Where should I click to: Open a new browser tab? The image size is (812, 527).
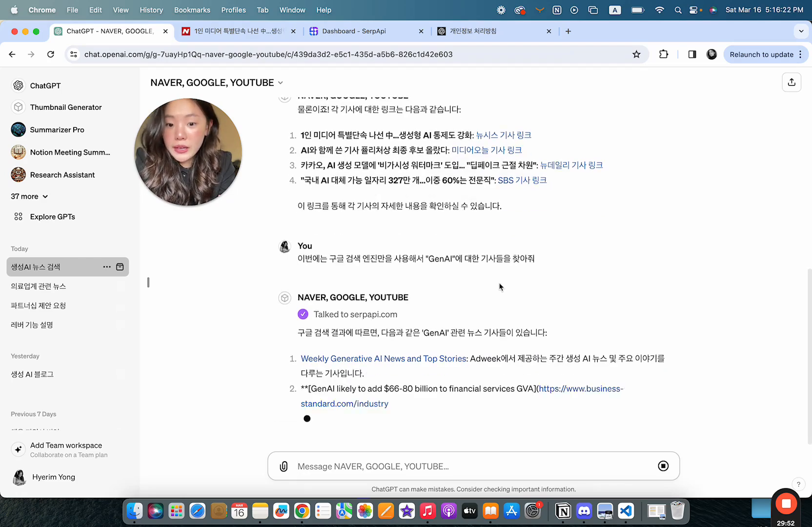[x=568, y=31]
